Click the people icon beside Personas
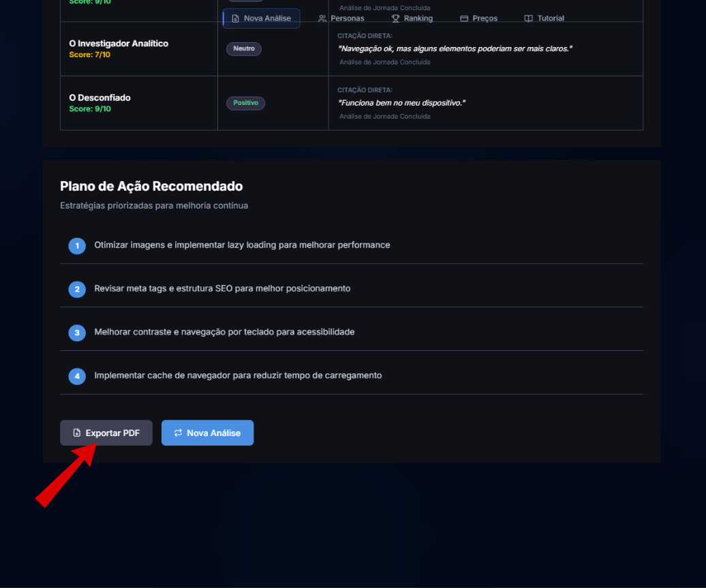 [x=322, y=18]
